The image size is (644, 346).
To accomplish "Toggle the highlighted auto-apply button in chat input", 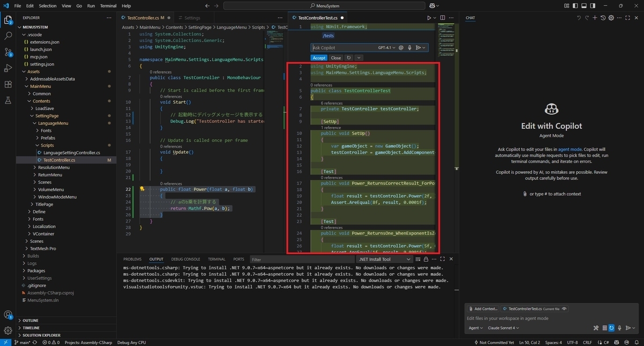I will (x=611, y=328).
